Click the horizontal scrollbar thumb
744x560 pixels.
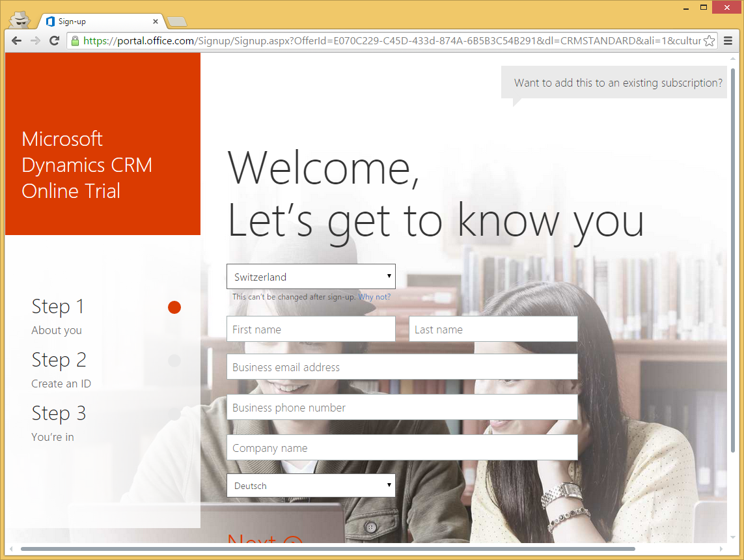[328, 549]
